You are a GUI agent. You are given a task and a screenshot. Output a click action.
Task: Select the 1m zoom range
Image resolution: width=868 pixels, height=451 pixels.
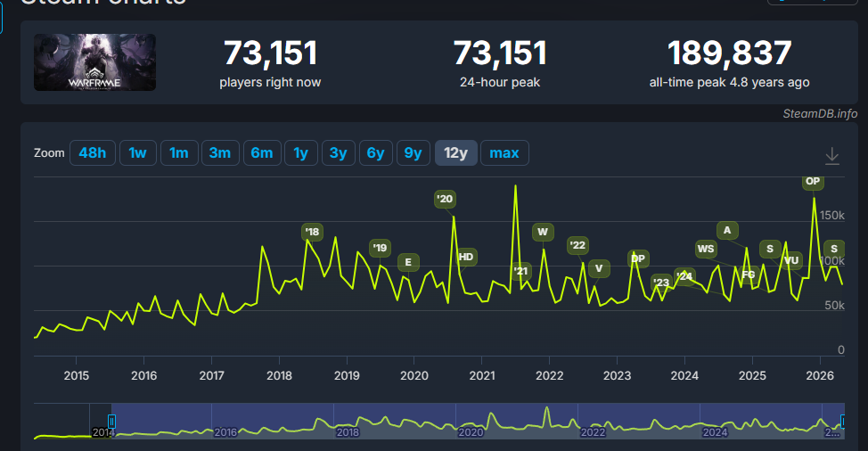(x=179, y=152)
